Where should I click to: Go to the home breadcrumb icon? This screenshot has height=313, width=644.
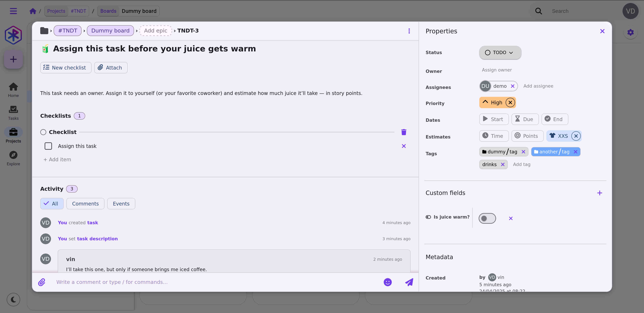[x=33, y=11]
